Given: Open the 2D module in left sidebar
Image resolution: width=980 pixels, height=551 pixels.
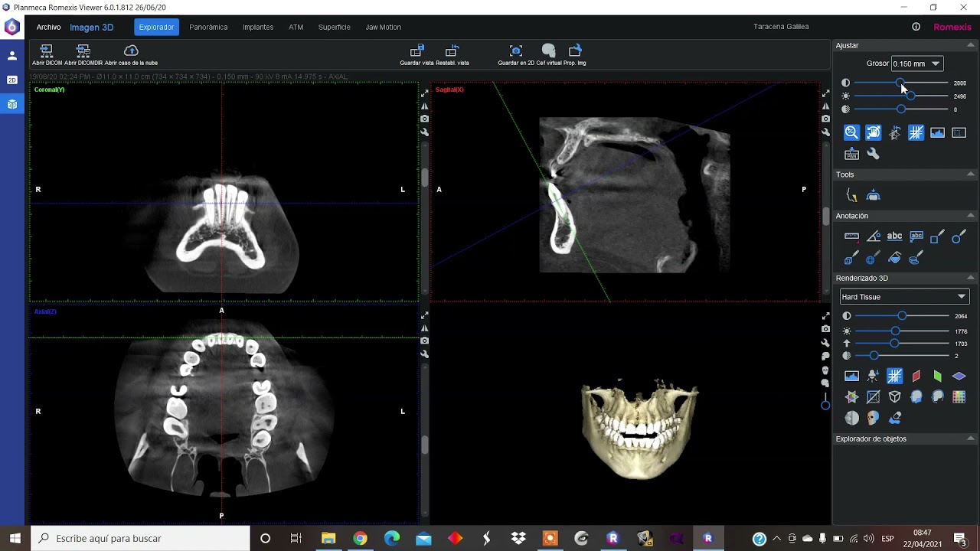Looking at the screenshot, I should click(12, 80).
